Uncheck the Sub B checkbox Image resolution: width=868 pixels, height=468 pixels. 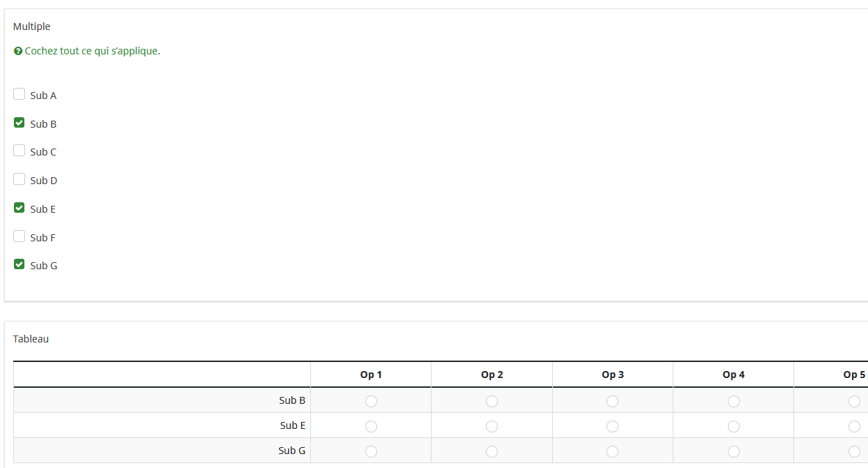pyautogui.click(x=20, y=123)
